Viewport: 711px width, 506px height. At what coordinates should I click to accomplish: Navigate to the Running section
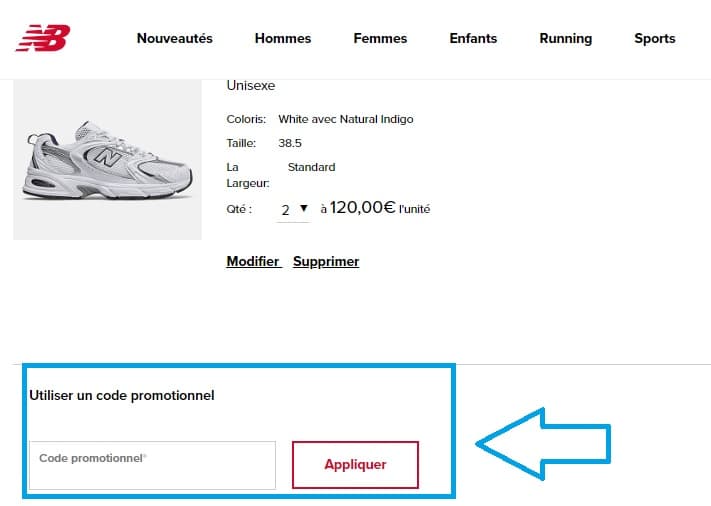565,39
